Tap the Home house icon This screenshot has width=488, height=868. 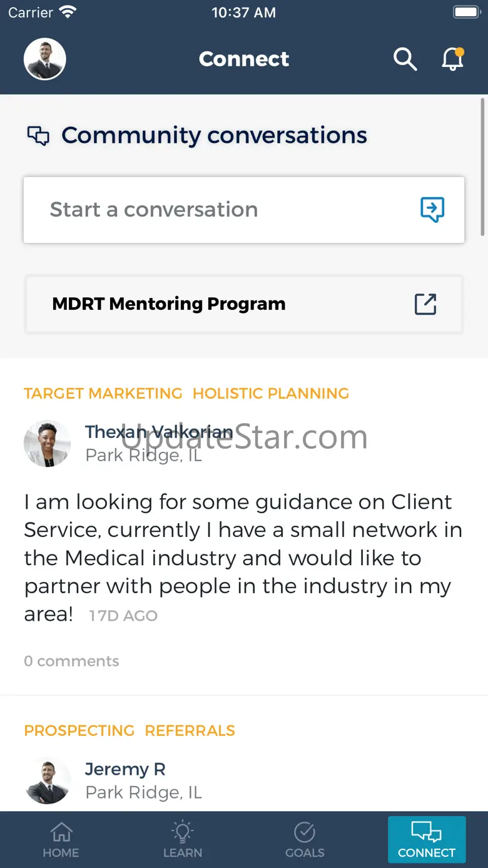[61, 832]
